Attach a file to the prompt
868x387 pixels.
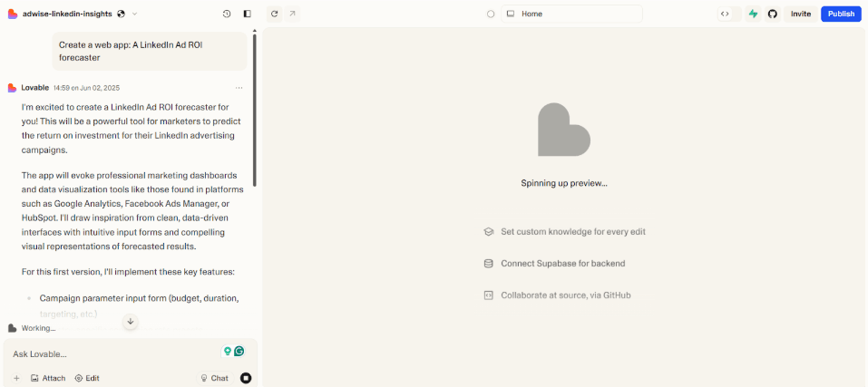tap(47, 378)
